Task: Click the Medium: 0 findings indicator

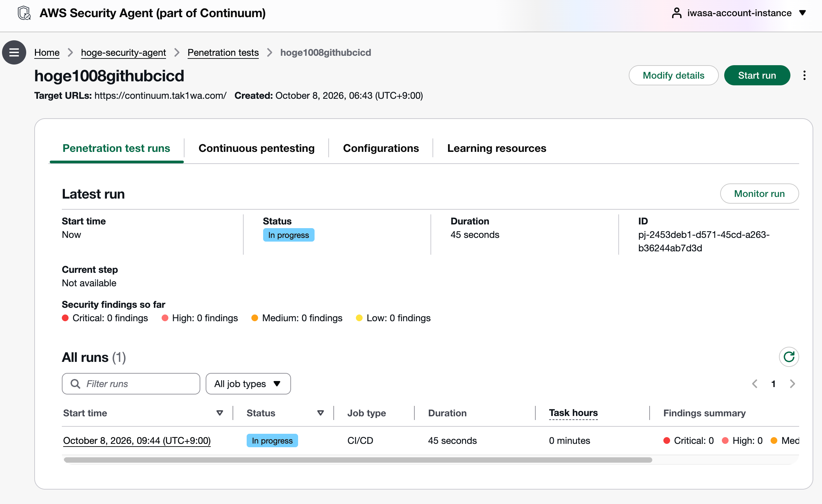Action: (297, 318)
